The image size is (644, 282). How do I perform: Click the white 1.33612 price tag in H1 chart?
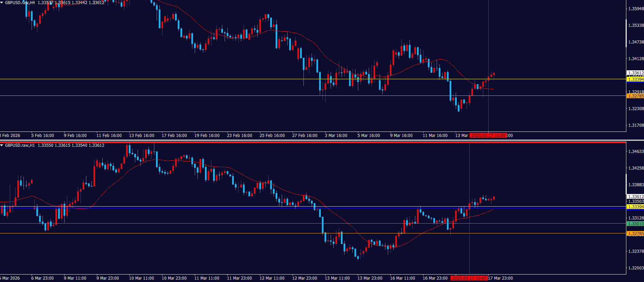click(635, 197)
